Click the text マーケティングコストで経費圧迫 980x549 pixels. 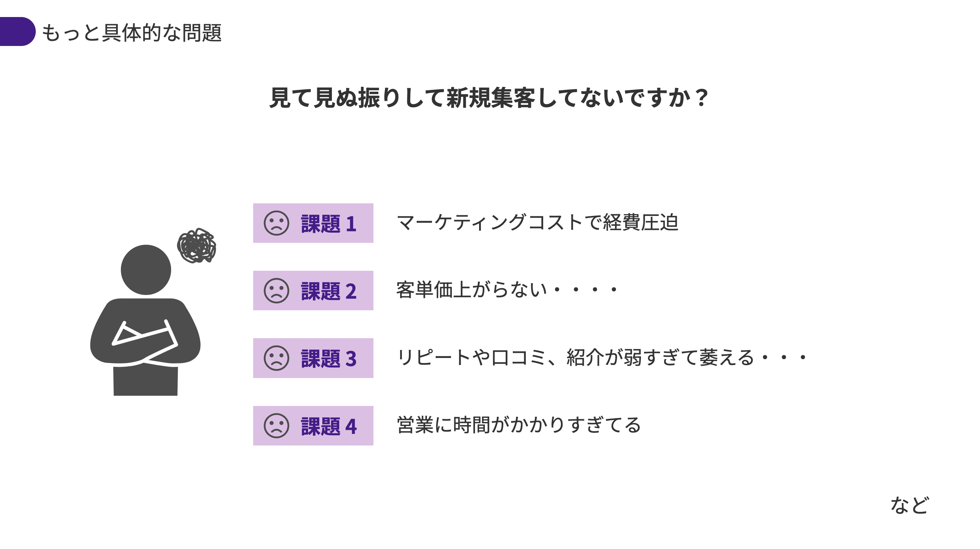click(537, 222)
